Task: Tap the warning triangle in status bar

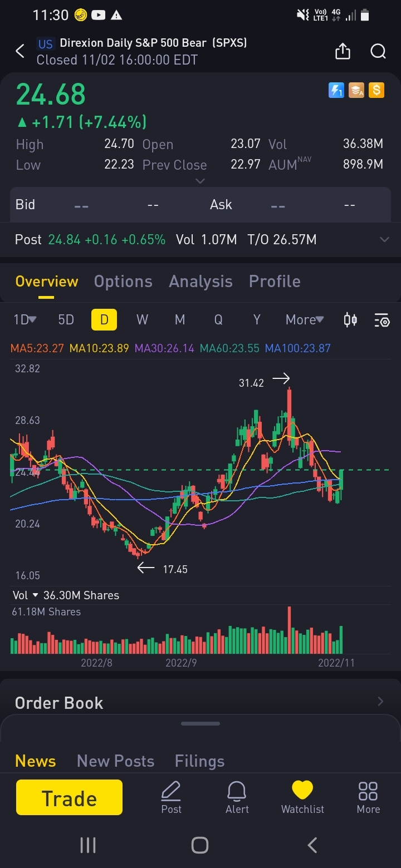Action: (x=116, y=16)
